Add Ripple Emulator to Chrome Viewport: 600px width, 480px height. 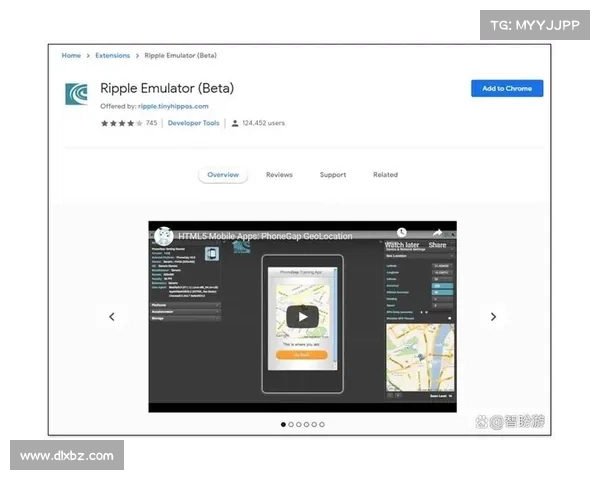[x=507, y=88]
